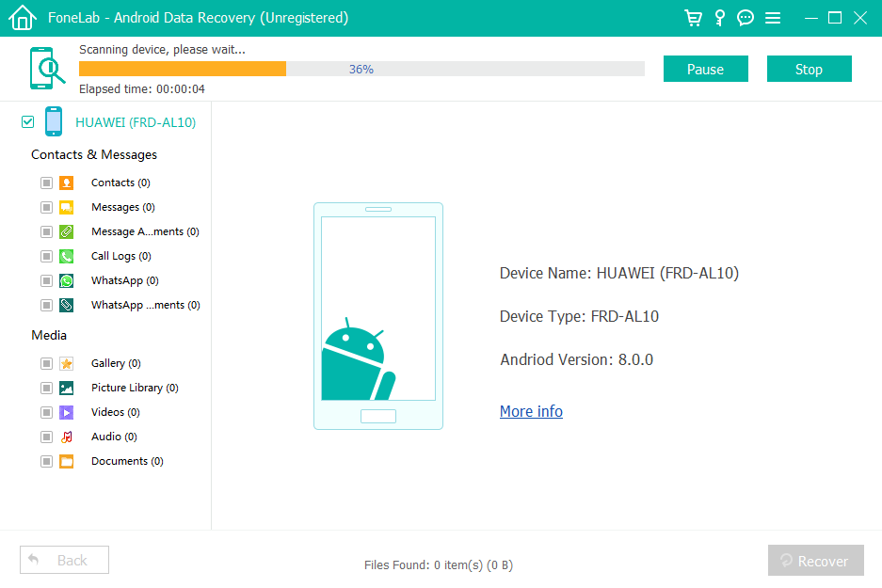882x588 pixels.
Task: Toggle the Picture Library checkbox
Action: click(x=47, y=388)
